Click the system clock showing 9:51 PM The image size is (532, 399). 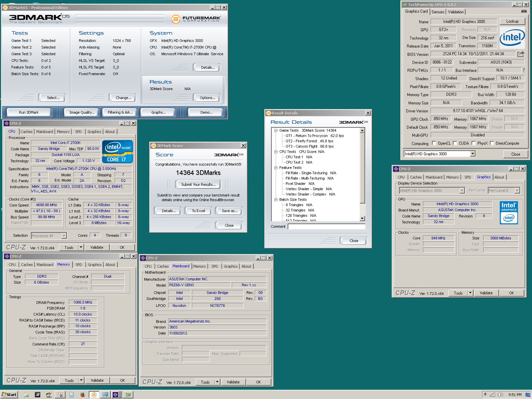515,395
